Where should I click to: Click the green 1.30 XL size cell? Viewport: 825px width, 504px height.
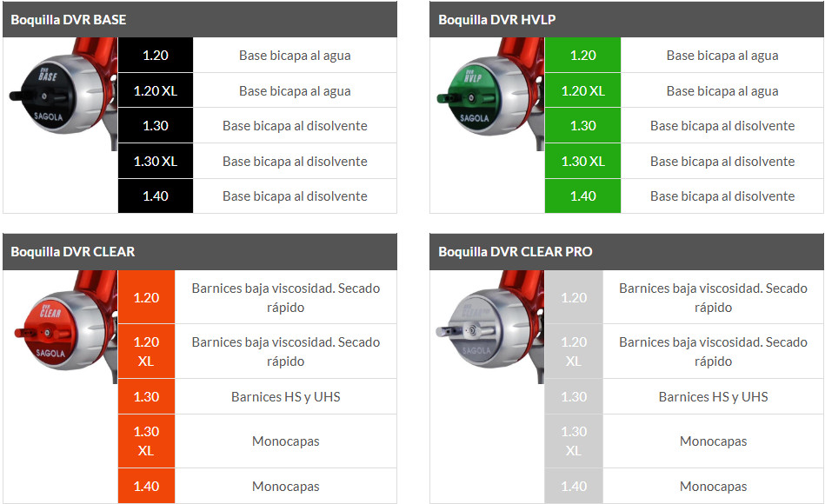coord(583,161)
